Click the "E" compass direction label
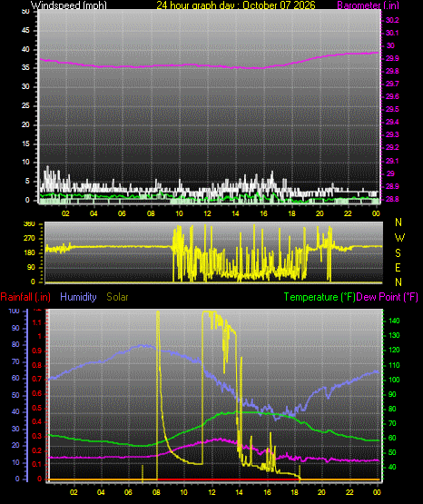The image size is (423, 504). click(398, 267)
